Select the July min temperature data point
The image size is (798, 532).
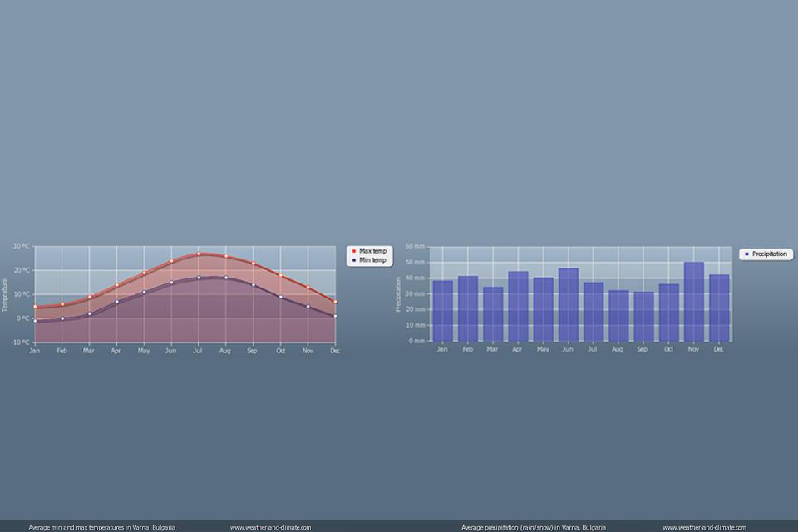coord(199,278)
